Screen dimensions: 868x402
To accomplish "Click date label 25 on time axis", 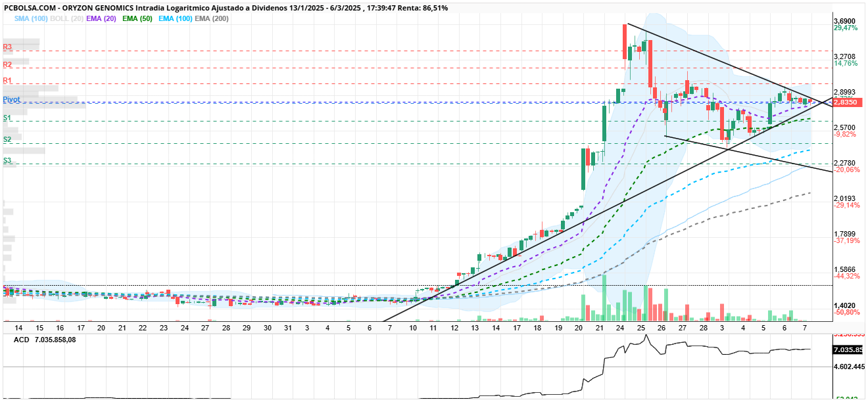I will pyautogui.click(x=641, y=327).
